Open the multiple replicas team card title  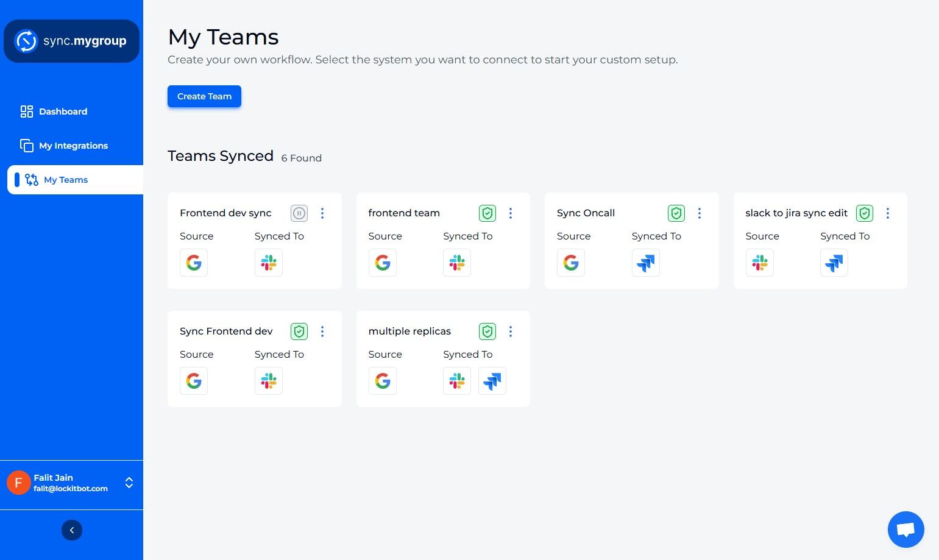pos(409,331)
